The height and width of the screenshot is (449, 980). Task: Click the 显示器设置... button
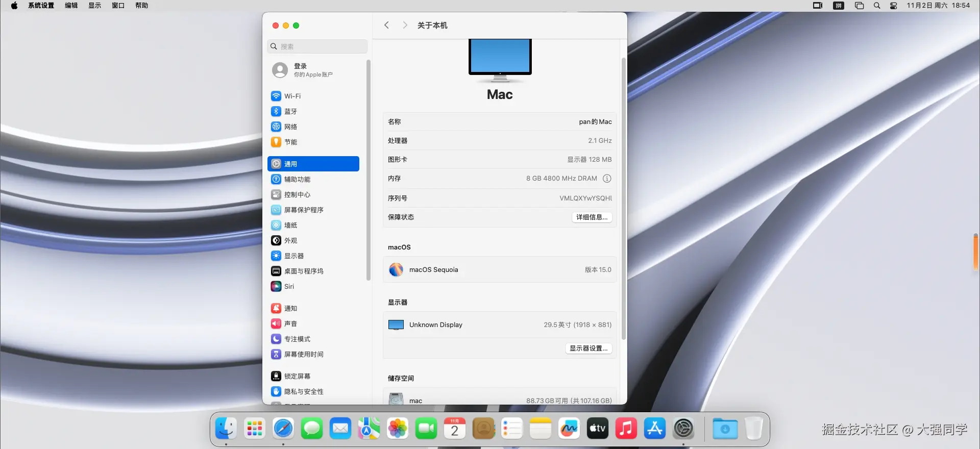[589, 348]
